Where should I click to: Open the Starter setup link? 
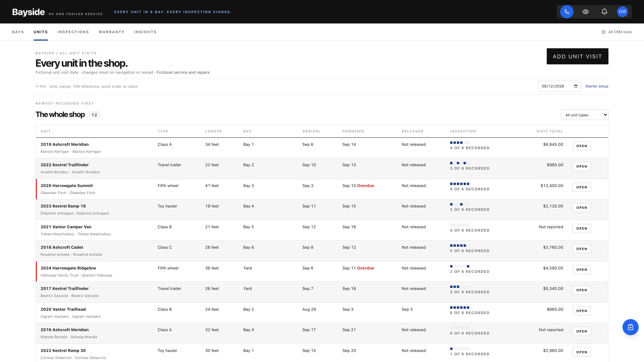(x=597, y=86)
